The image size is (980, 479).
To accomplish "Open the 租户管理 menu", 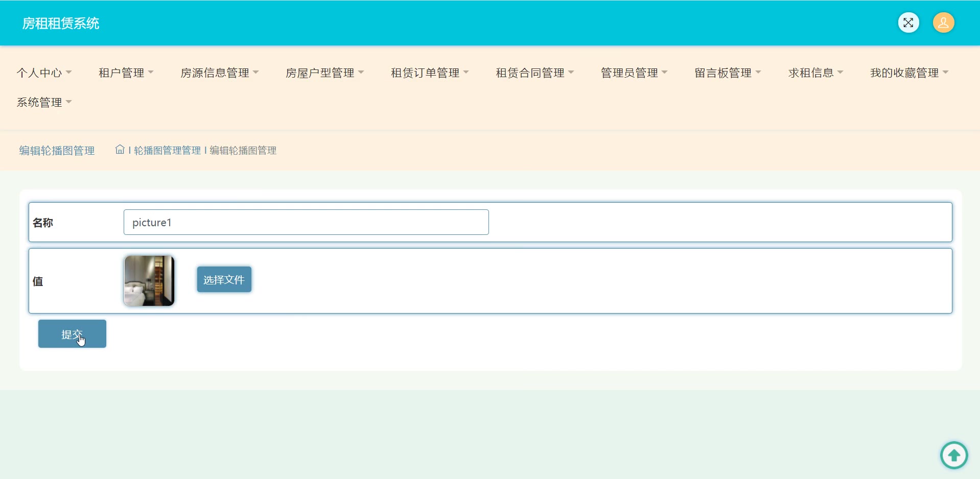I will click(126, 73).
